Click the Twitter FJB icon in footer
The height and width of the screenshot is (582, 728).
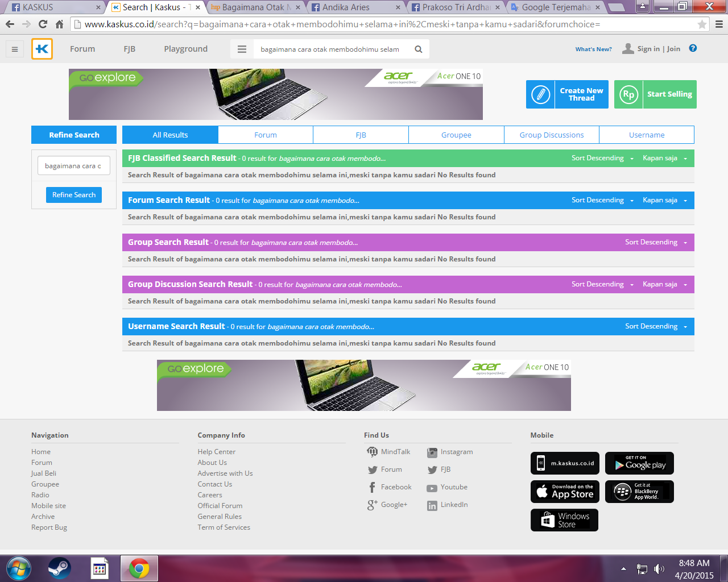432,470
